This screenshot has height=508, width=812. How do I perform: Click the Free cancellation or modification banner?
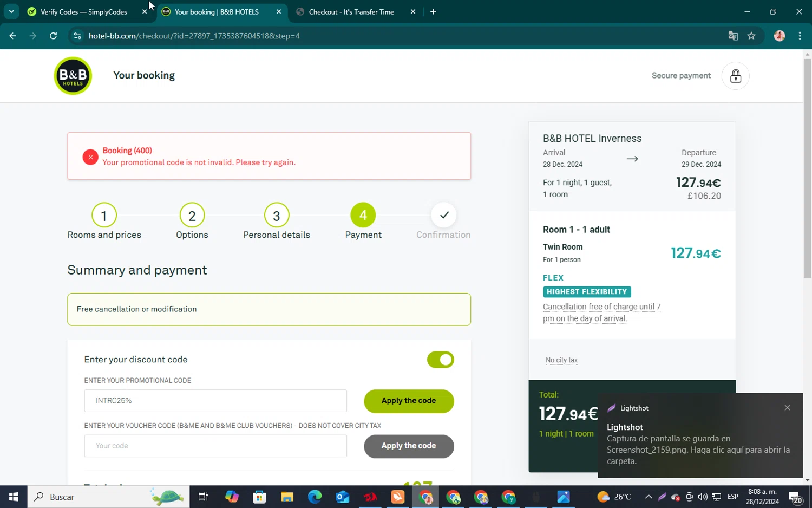pos(269,309)
